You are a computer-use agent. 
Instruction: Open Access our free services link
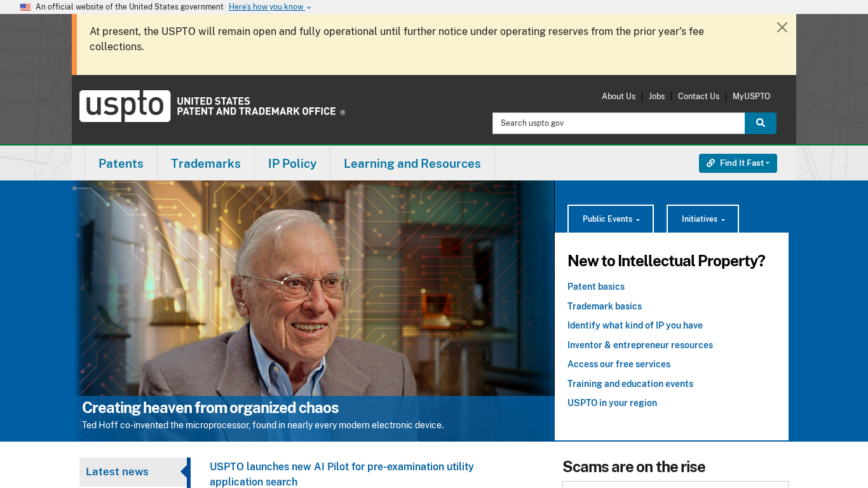(x=619, y=364)
